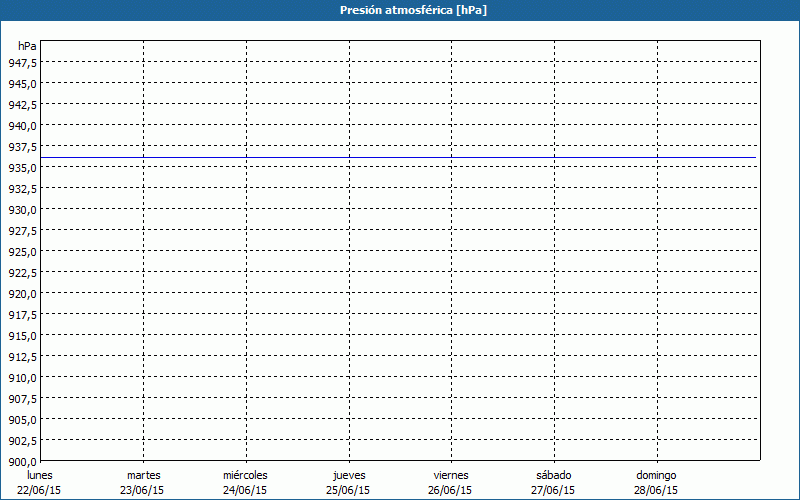800x500 pixels.
Task: Select the "sábado" day label
Action: coord(553,475)
